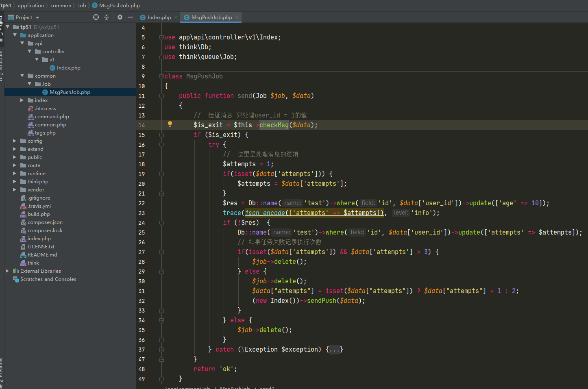Fold the send function at line 11
The height and width of the screenshot is (389, 588).
point(161,96)
